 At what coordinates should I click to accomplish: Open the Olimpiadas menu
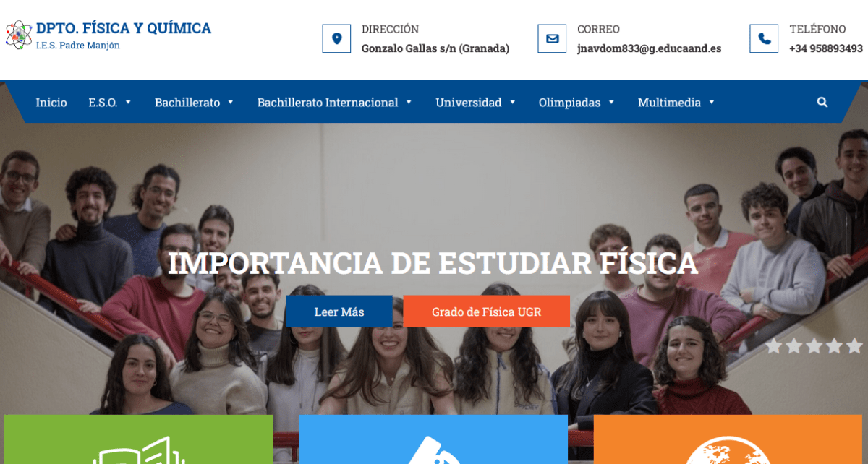pos(576,103)
